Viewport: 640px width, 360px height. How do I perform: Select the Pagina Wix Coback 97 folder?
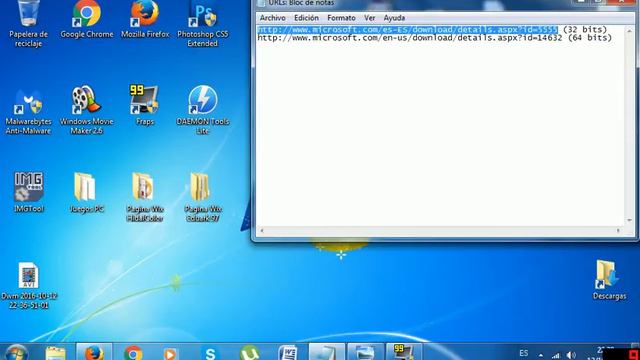[x=203, y=197]
